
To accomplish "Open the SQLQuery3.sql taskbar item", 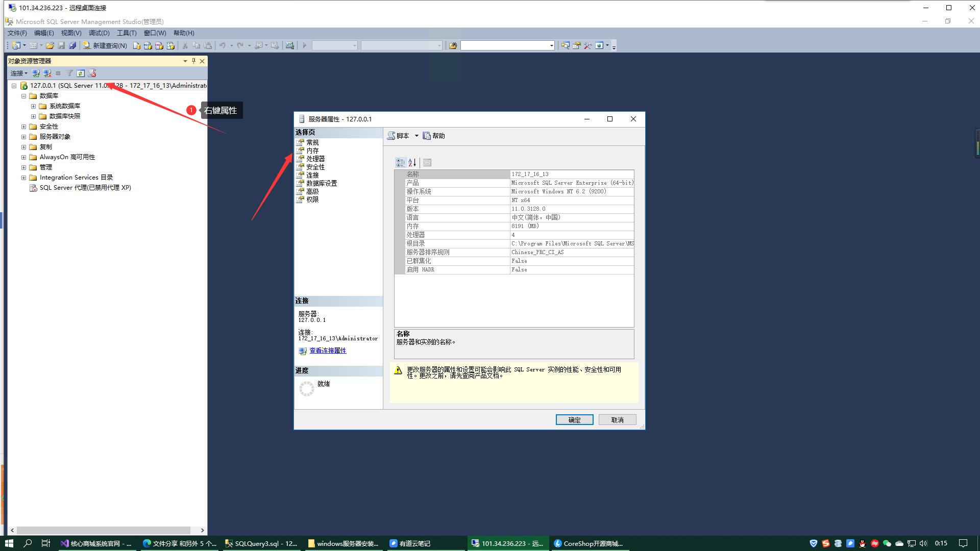I will pos(261,543).
